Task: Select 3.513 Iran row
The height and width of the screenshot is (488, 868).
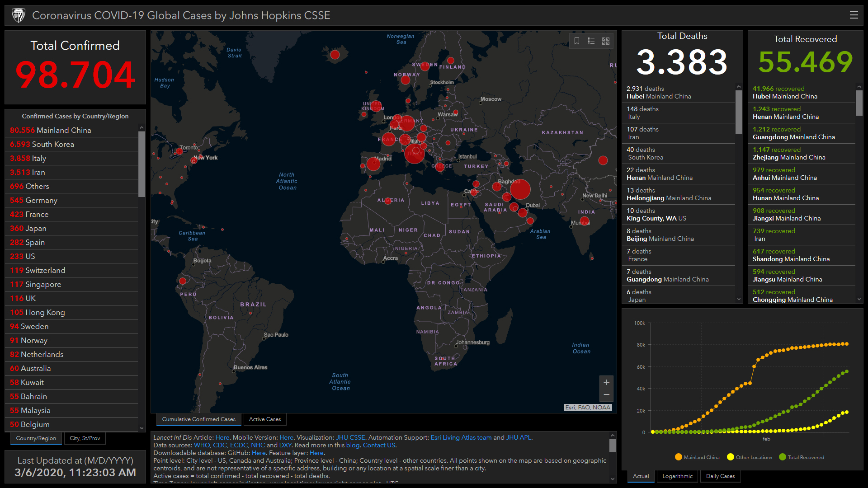Action: 71,172
